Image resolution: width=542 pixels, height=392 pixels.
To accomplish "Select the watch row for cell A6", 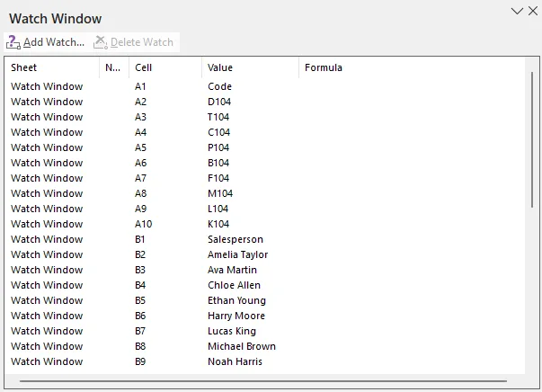I will point(264,163).
